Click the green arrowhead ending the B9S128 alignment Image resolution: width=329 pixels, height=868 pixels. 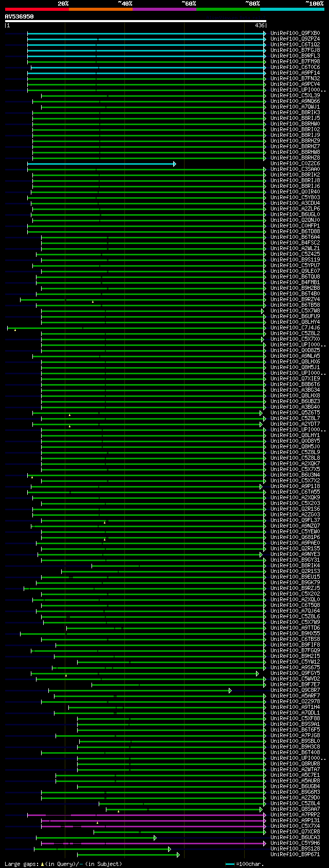click(x=170, y=849)
